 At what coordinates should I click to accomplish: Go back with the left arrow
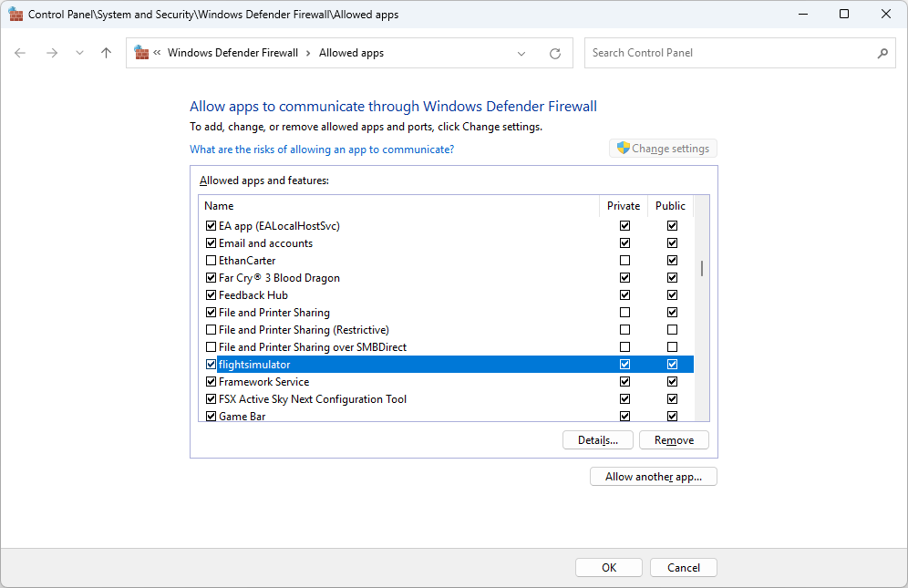pos(20,53)
